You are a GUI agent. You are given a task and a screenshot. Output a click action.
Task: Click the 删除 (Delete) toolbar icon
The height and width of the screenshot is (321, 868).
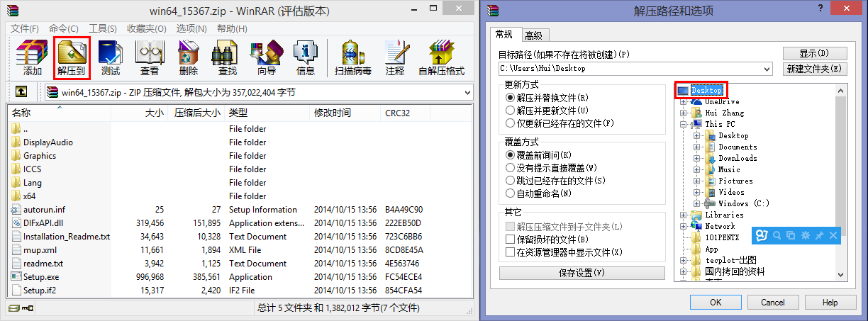point(189,58)
